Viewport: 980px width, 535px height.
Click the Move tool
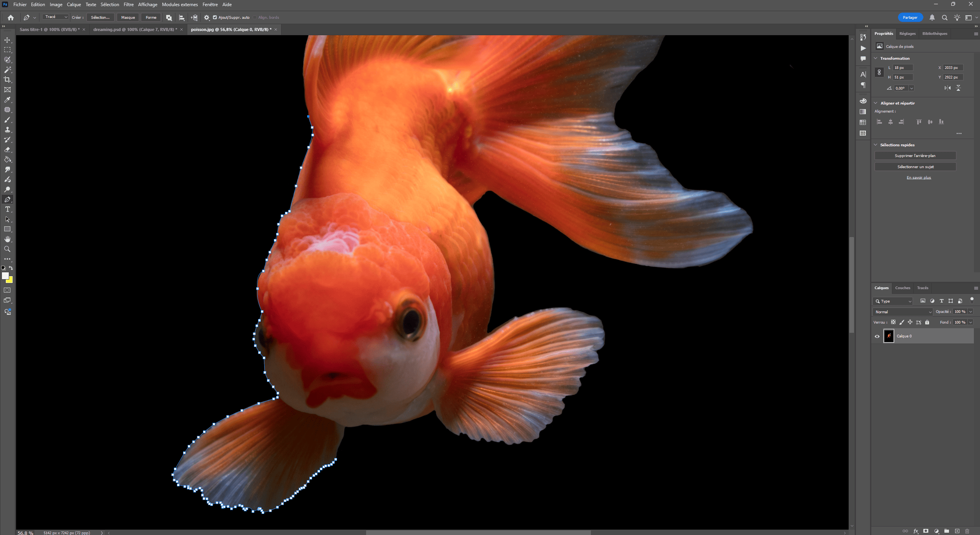point(7,40)
